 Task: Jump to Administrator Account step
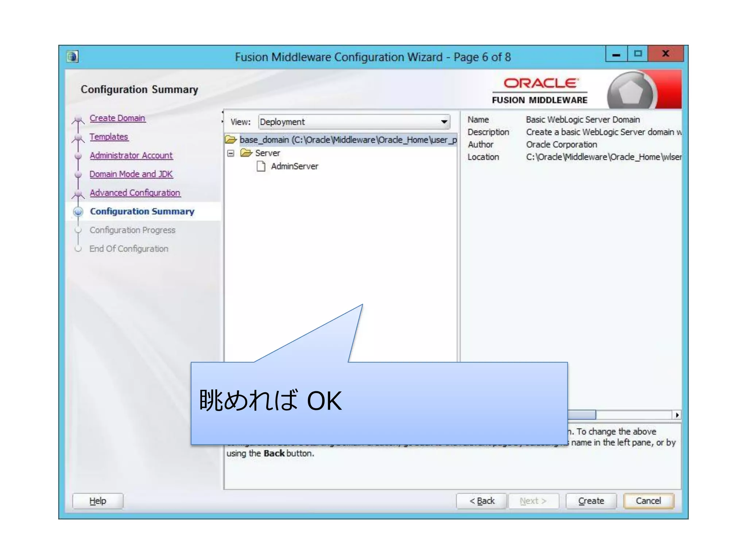(x=131, y=155)
